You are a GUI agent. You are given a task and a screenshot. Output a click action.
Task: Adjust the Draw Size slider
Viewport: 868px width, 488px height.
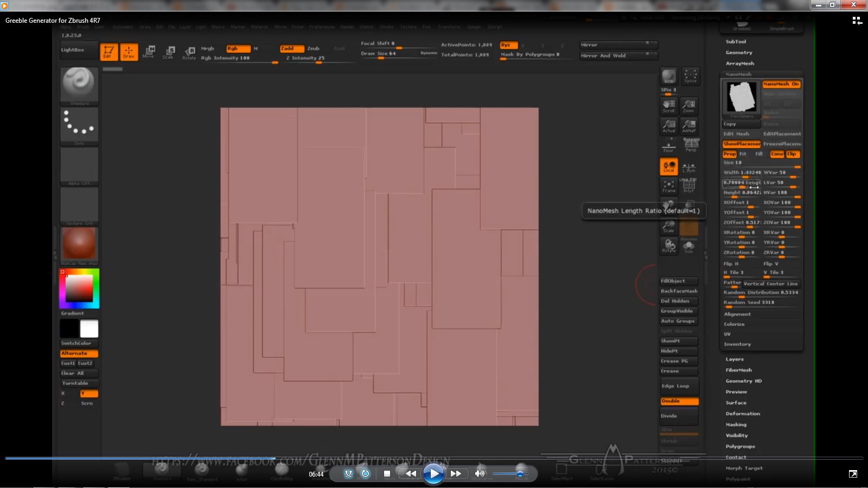[399, 54]
